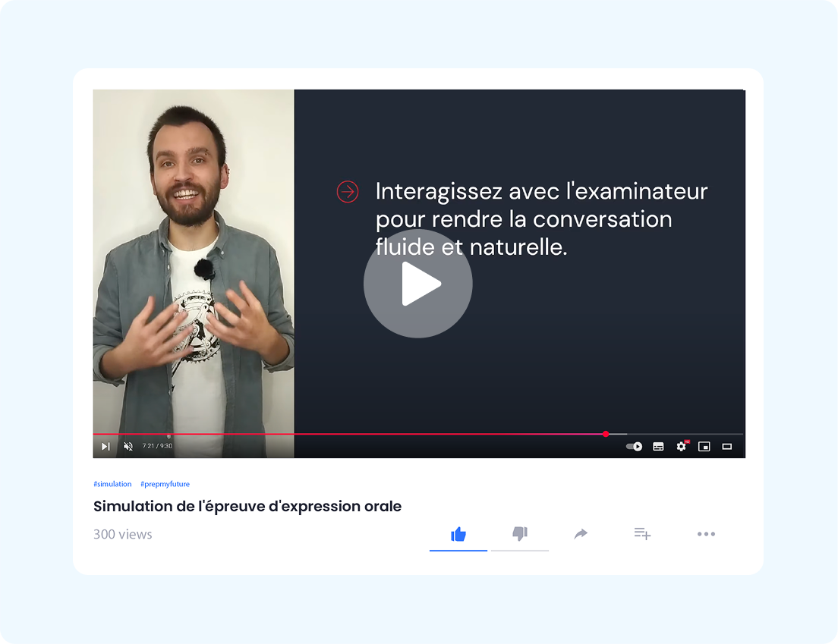Turn on subtitles with the captions icon
The image size is (838, 644).
point(658,447)
